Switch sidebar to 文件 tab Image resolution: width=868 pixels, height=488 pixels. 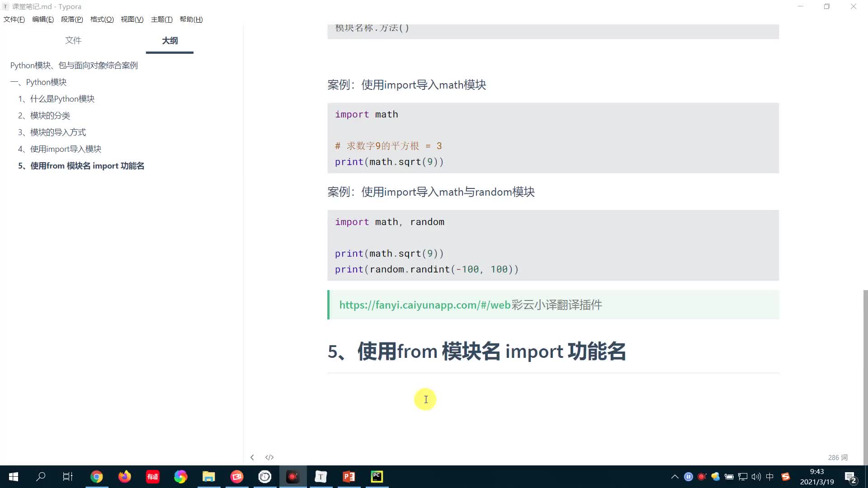[x=73, y=41]
